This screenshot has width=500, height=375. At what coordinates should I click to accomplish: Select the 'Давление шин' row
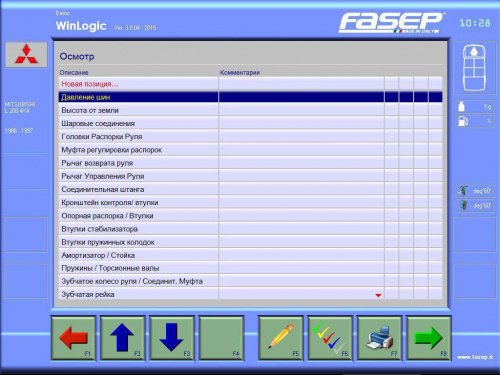[x=251, y=97]
